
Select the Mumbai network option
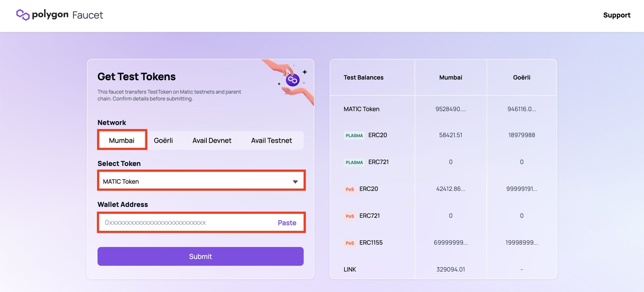pos(122,140)
